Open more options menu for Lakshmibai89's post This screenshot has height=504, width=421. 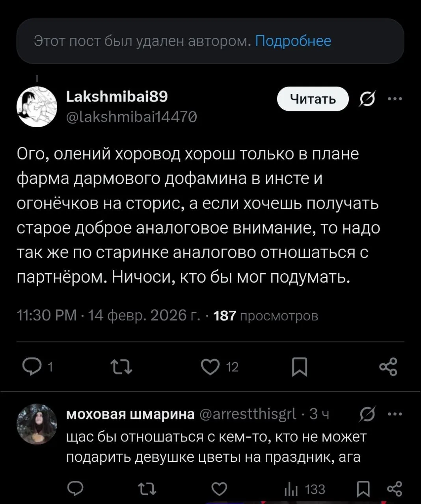click(x=395, y=98)
